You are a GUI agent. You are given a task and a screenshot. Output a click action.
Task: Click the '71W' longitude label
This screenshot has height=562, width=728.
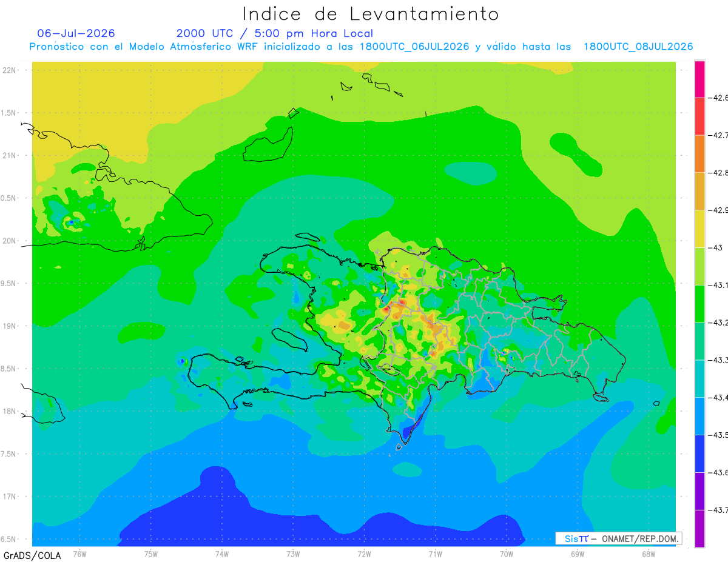tap(435, 554)
